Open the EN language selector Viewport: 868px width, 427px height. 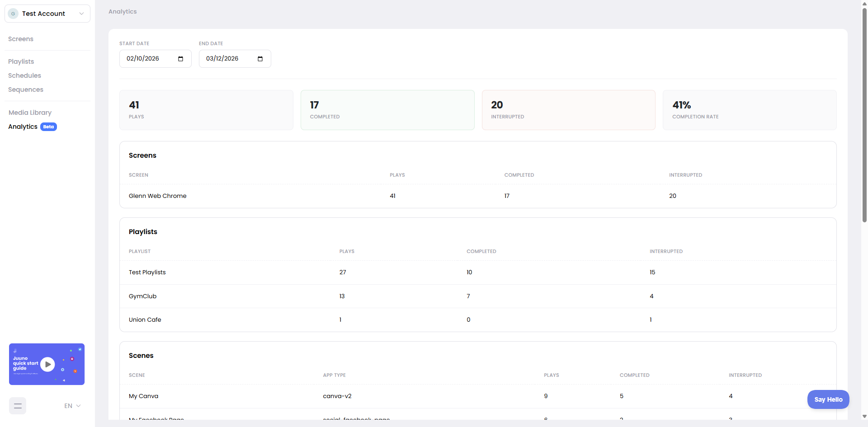tap(72, 406)
